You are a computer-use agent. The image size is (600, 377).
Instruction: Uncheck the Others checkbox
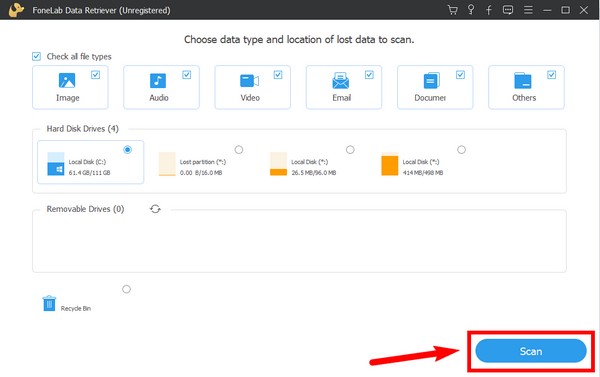point(551,75)
